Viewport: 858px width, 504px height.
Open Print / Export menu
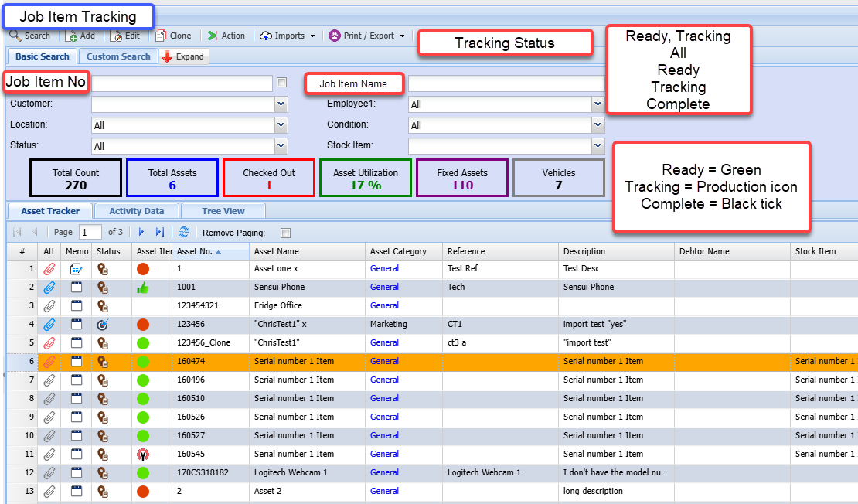click(366, 36)
